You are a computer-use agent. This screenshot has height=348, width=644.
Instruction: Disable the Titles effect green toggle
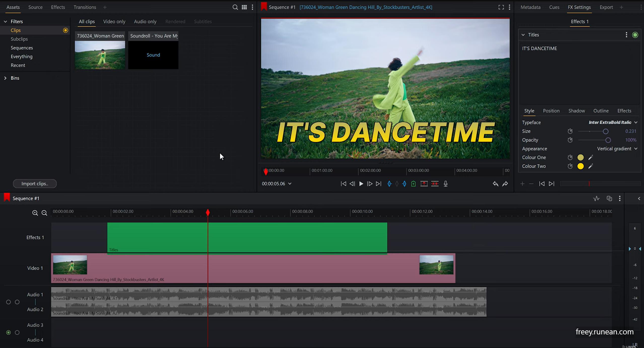pyautogui.click(x=635, y=35)
